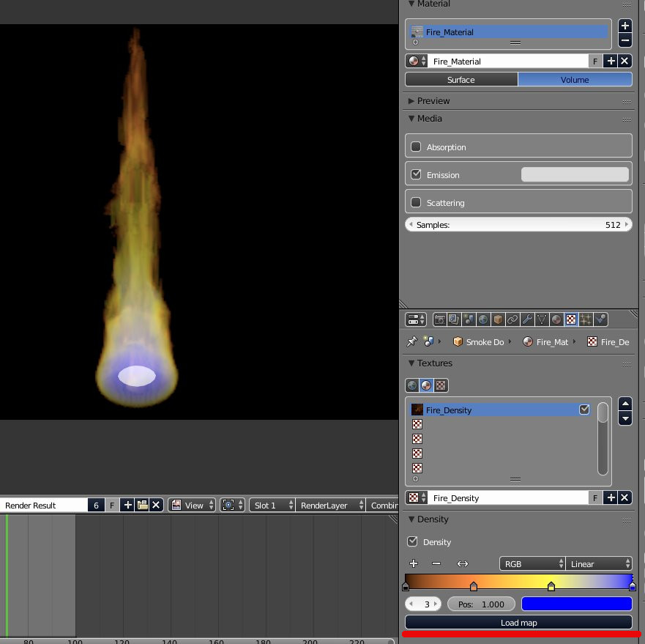Screen dimensions: 645x644
Task: Open the Linear interpolation dropdown
Action: 599,563
